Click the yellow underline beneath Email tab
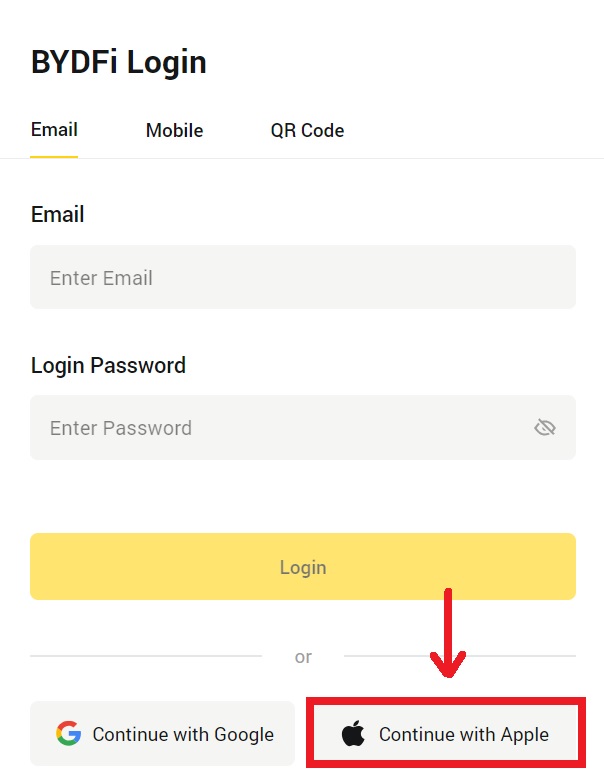The width and height of the screenshot is (604, 773). pyautogui.click(x=54, y=156)
